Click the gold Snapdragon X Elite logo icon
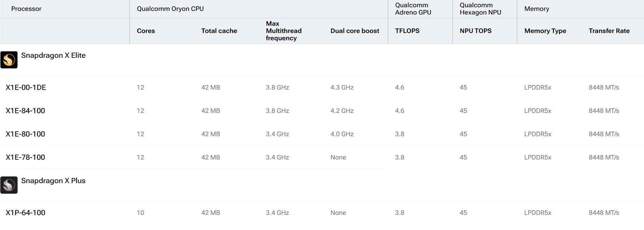The image size is (644, 230). point(9,60)
